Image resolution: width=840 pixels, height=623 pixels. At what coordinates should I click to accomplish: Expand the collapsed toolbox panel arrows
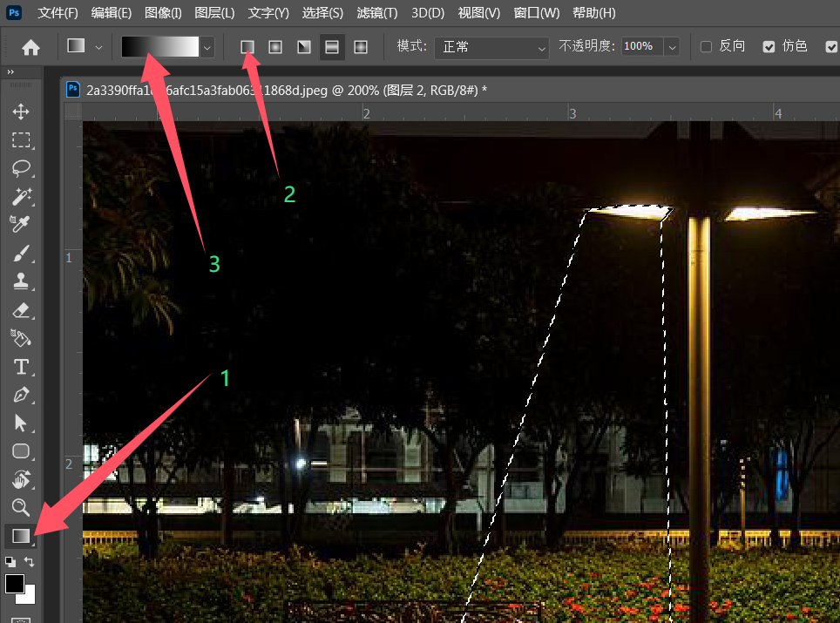(x=10, y=71)
